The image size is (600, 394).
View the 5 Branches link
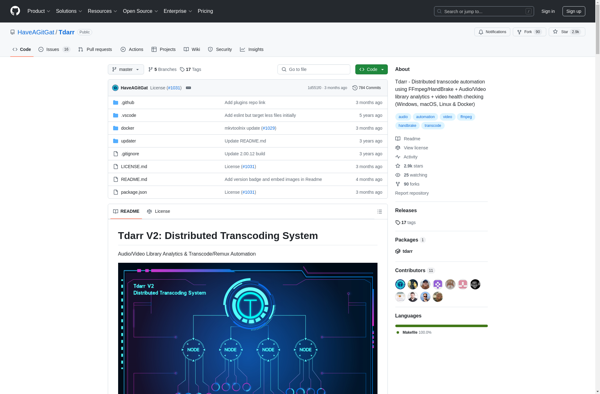click(162, 69)
